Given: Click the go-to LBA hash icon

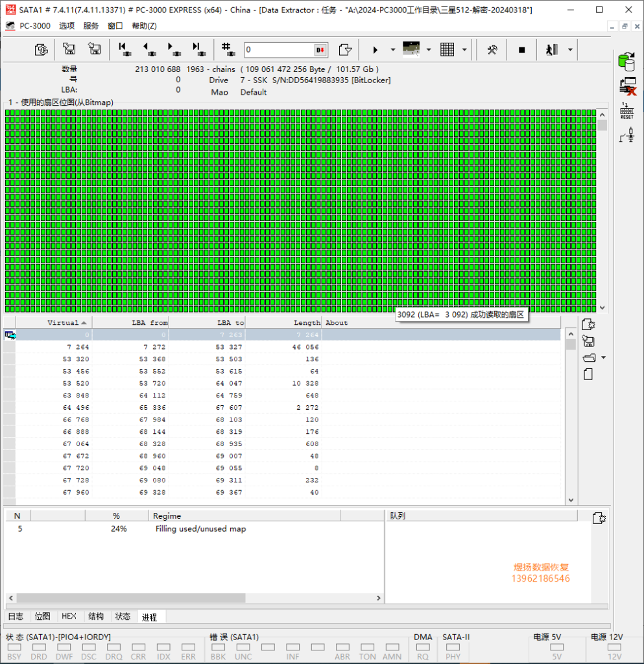Looking at the screenshot, I should coord(227,49).
